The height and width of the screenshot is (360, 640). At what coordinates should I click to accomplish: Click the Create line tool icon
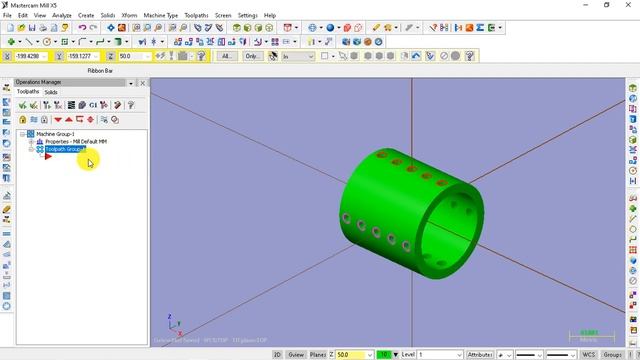(x=29, y=42)
